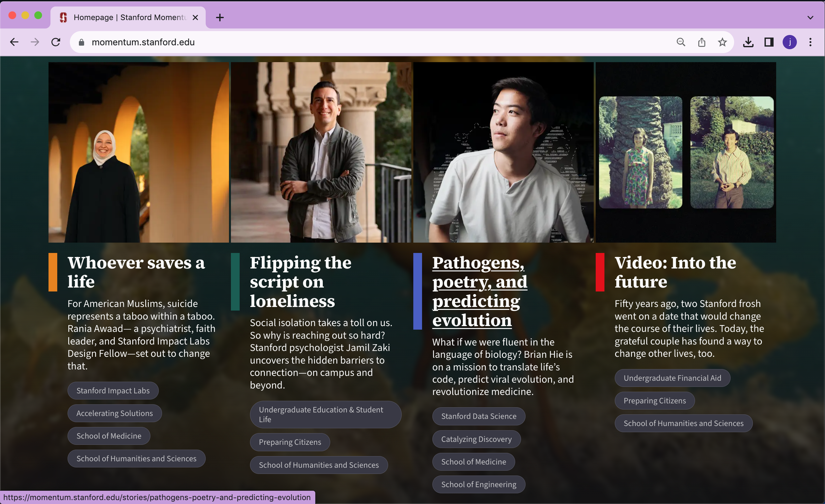
Task: Expand the tab search chevron
Action: [x=810, y=17]
